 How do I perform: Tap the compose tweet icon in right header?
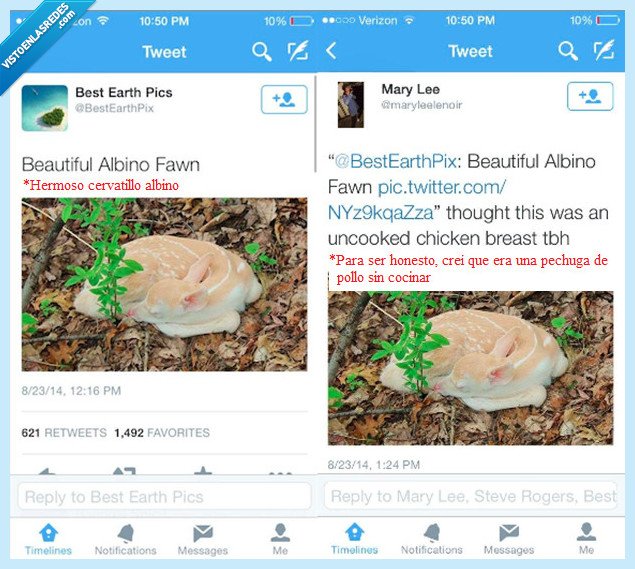[x=604, y=50]
